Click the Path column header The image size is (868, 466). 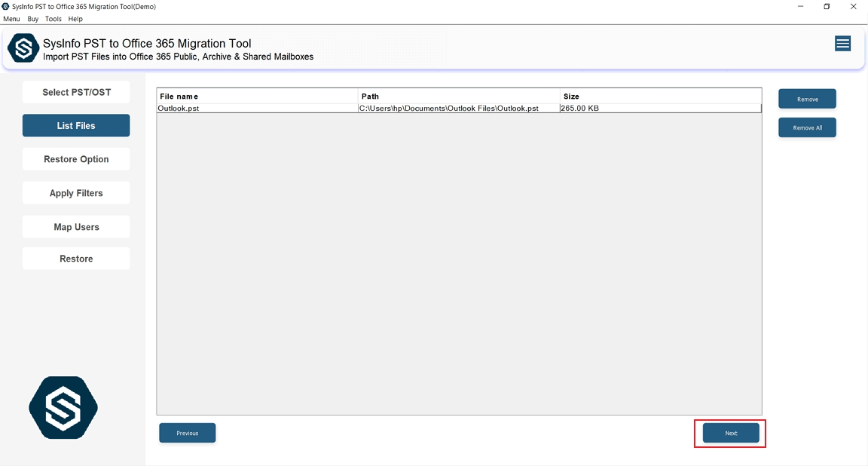pos(459,96)
